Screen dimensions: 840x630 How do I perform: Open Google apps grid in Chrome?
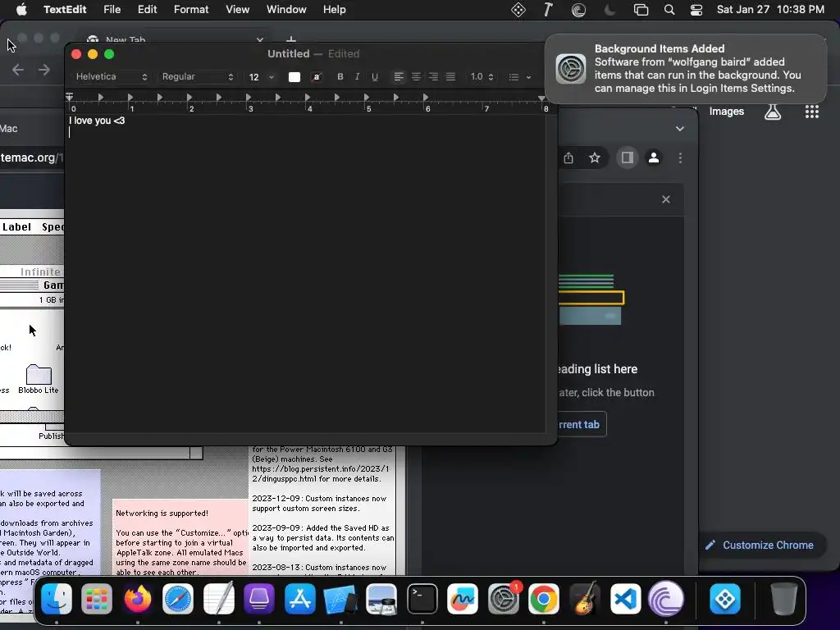[812, 112]
